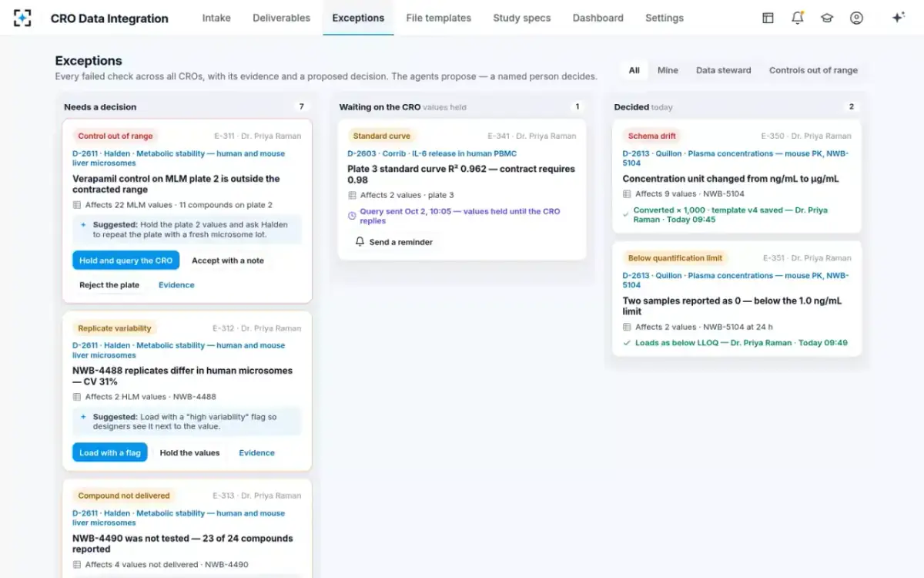Click Accept with a note

pos(228,260)
